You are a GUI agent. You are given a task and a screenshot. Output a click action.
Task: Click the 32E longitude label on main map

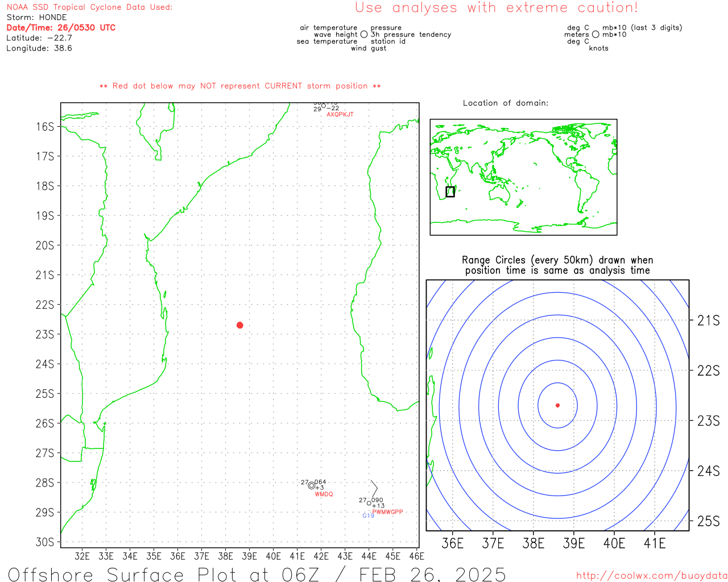pos(82,556)
